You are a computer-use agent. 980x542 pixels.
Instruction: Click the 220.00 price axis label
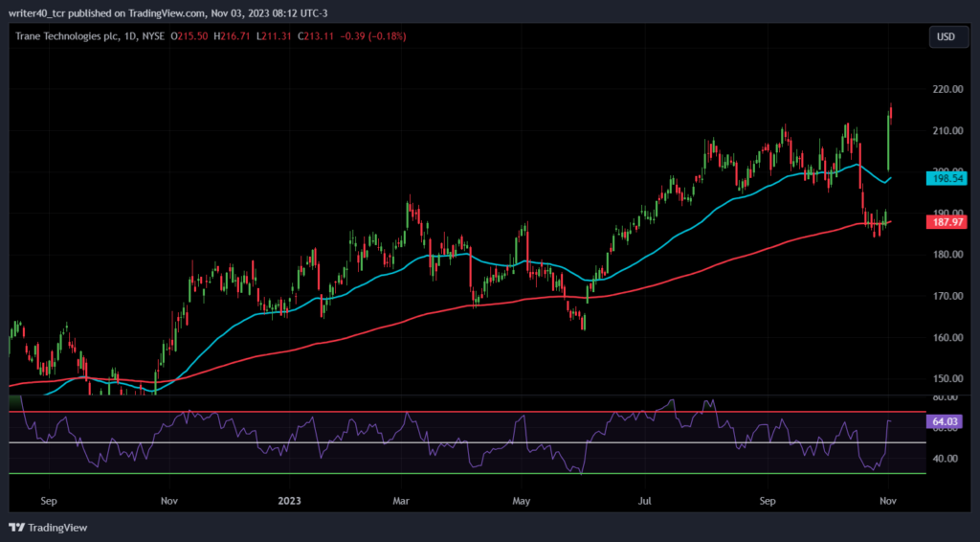click(x=947, y=89)
